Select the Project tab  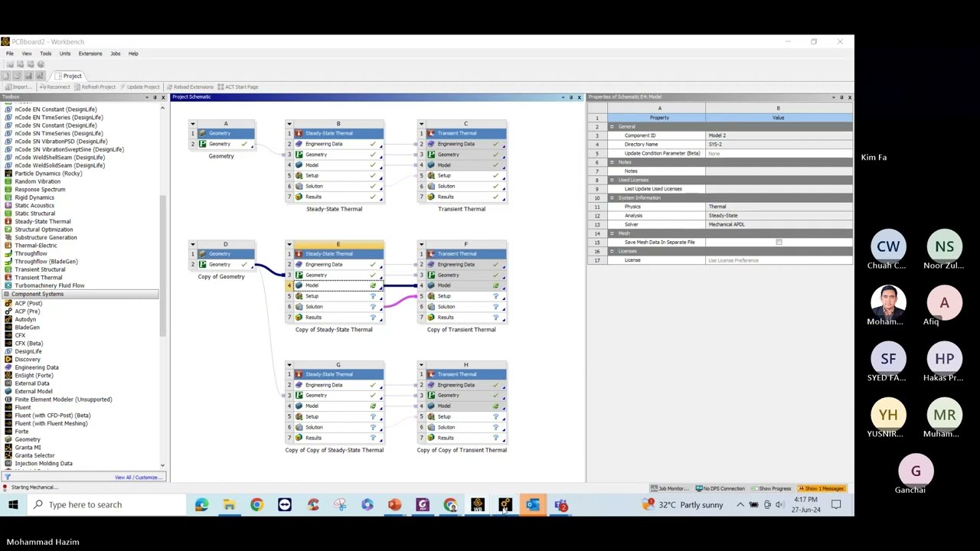tap(68, 76)
